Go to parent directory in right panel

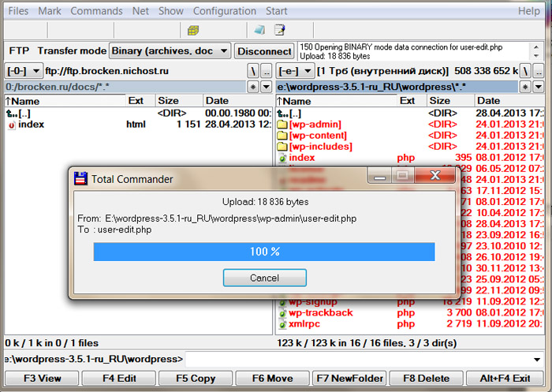[539, 71]
